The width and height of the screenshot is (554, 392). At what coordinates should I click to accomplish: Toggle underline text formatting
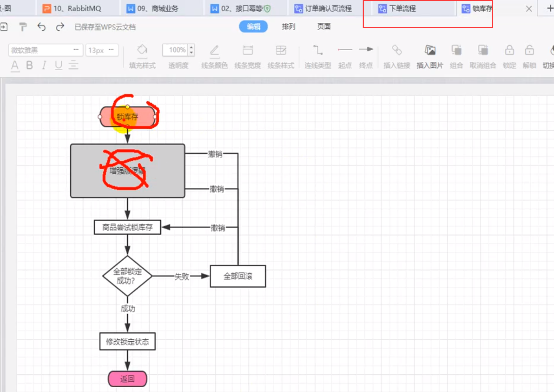tap(59, 65)
